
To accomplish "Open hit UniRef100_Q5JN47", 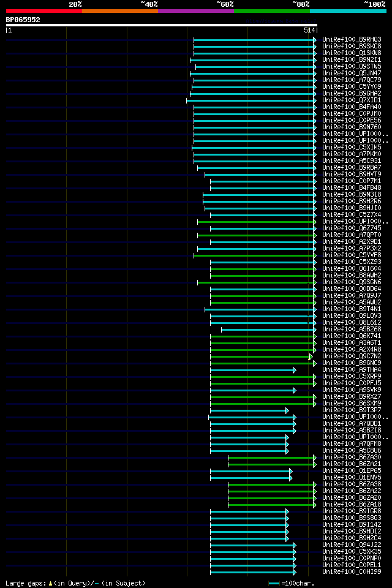I will [352, 73].
